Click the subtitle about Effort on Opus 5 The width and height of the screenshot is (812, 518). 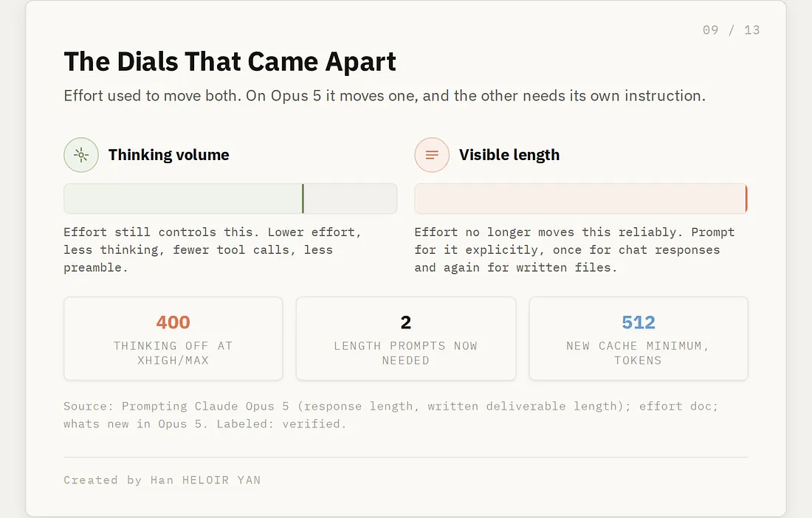(x=385, y=96)
